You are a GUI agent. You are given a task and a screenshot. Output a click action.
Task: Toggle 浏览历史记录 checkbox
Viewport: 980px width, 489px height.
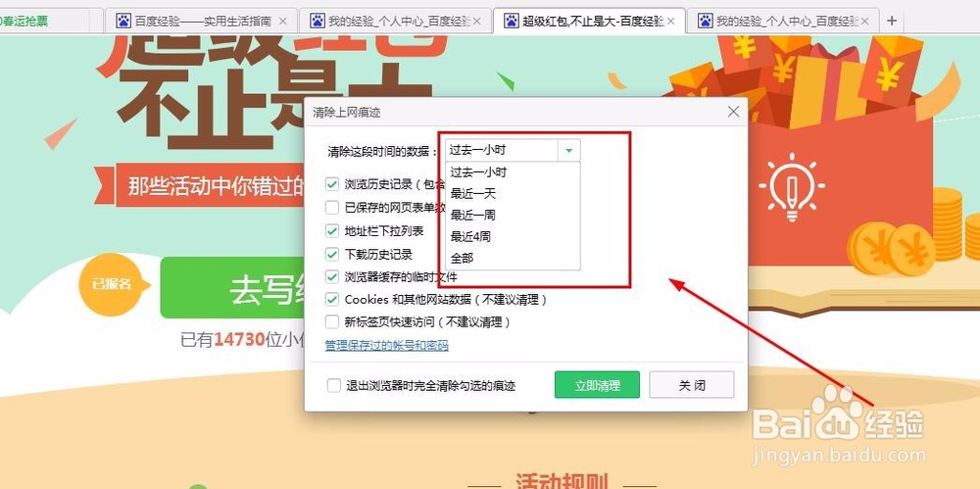[x=332, y=184]
